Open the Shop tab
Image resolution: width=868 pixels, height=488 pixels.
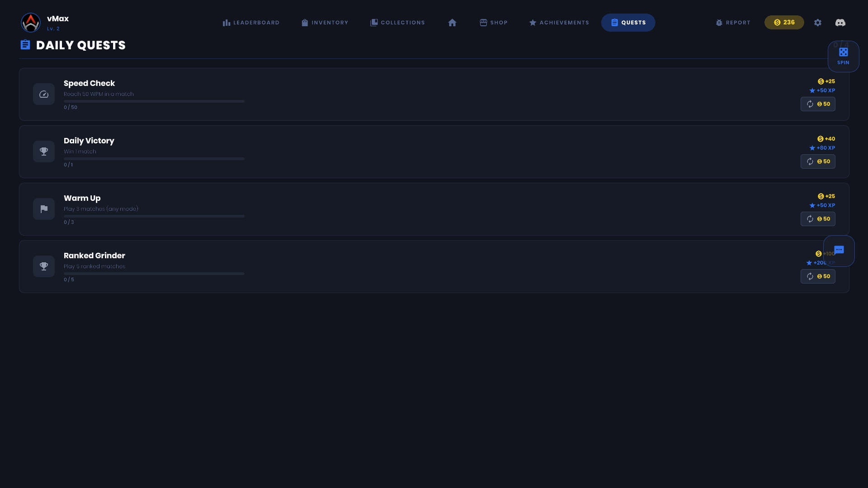pos(493,23)
